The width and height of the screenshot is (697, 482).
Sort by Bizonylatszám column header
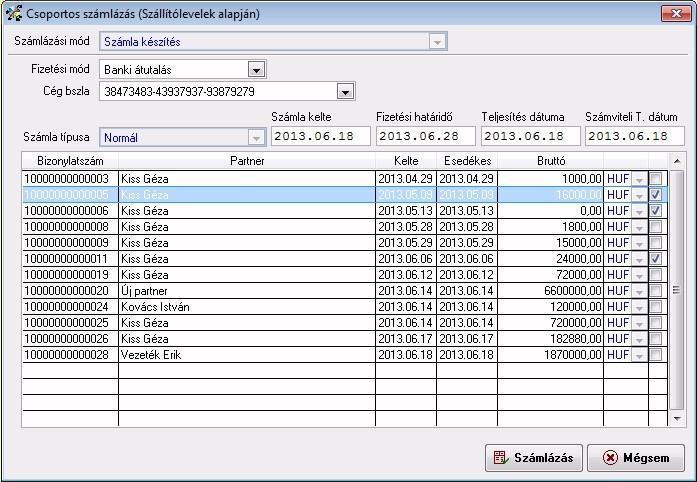70,161
